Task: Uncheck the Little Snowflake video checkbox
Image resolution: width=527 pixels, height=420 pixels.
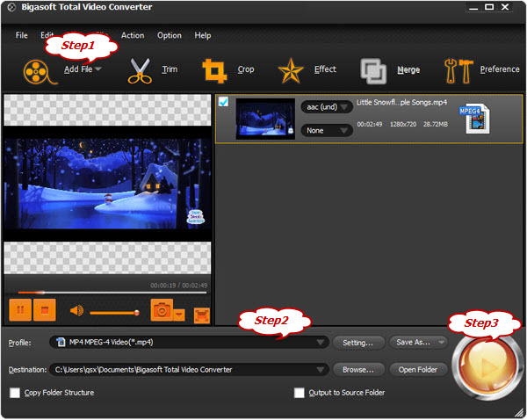Action: pos(223,101)
